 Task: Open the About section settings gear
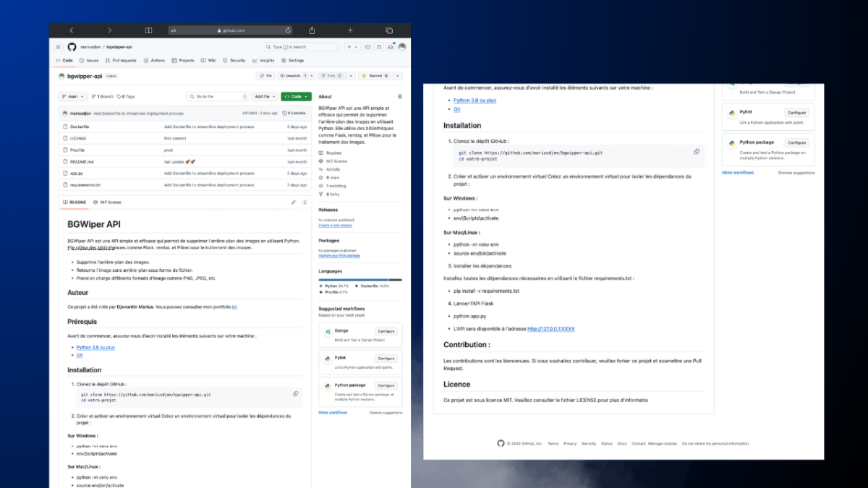click(x=400, y=96)
